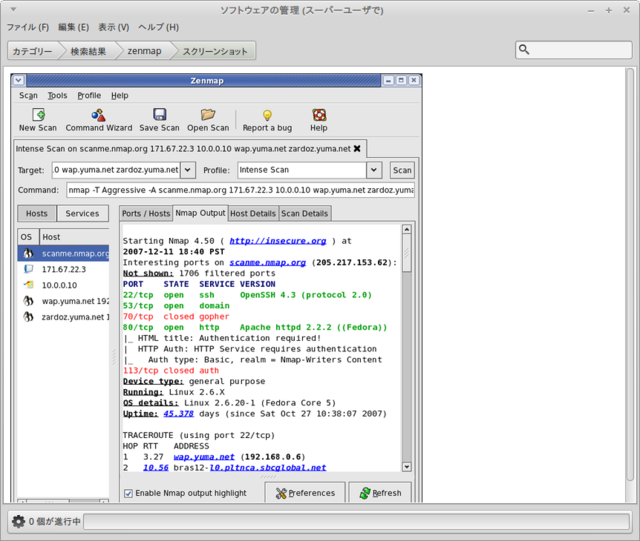This screenshot has height=541, width=640.
Task: Open Zenmap's Help menu
Action: point(120,96)
